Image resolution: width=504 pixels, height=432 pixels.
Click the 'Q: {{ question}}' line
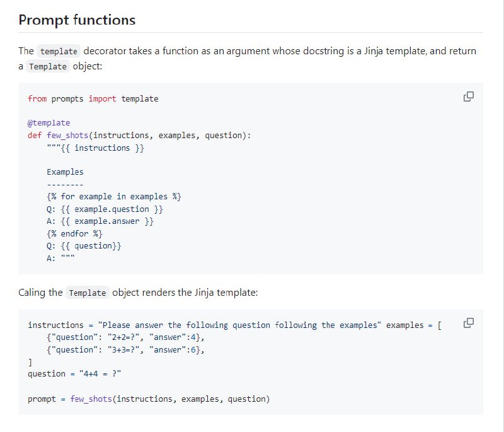84,246
